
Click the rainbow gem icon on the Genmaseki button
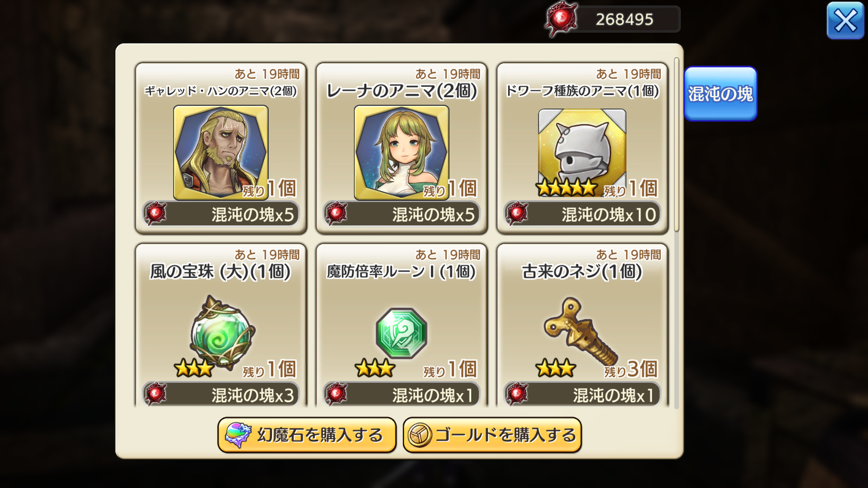coord(238,435)
